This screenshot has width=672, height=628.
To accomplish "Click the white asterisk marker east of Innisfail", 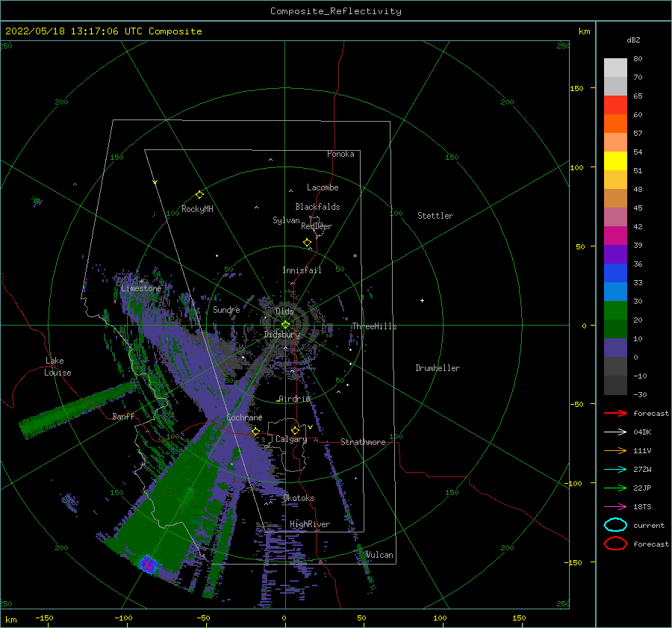I will click(355, 256).
